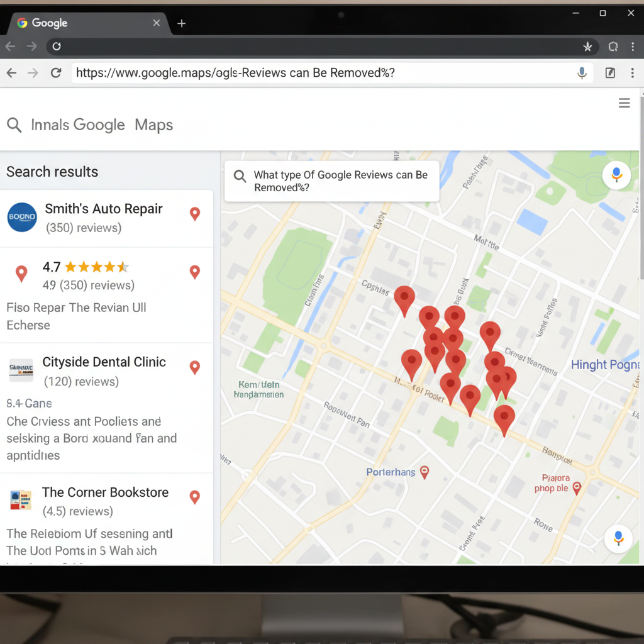Click location pin next to Smith's Auto Repair
This screenshot has height=644, width=644.
(x=195, y=214)
